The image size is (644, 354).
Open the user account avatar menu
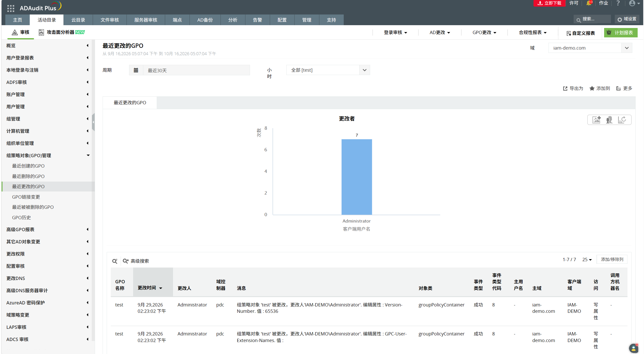[634, 3]
